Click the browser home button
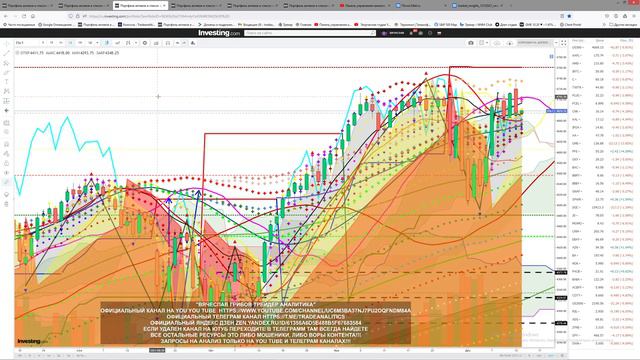The width and height of the screenshot is (640, 360). (33, 16)
